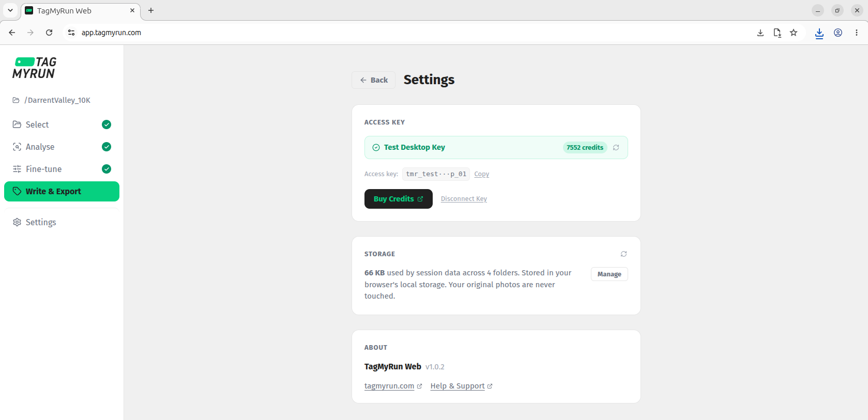
Task: Click Manage storage
Action: (610, 274)
